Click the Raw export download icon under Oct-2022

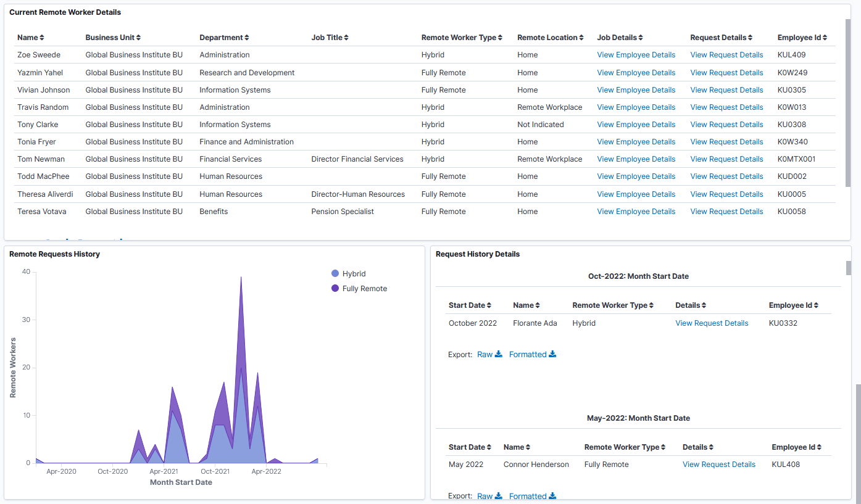tap(498, 354)
